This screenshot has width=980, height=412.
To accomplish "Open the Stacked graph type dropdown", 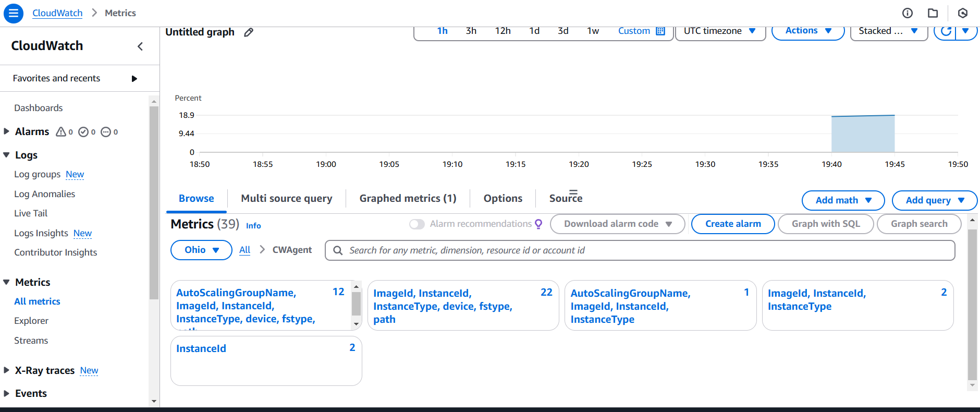I will coord(889,31).
